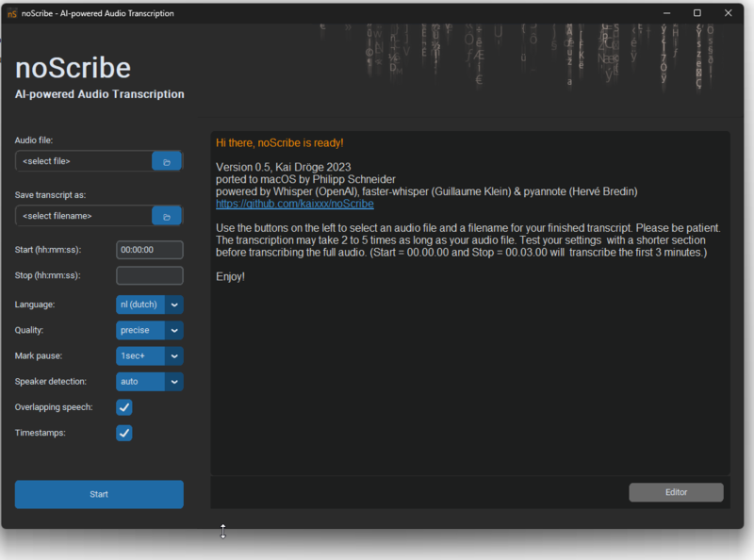Minimize the noScribe window
754x560 pixels.
point(665,13)
